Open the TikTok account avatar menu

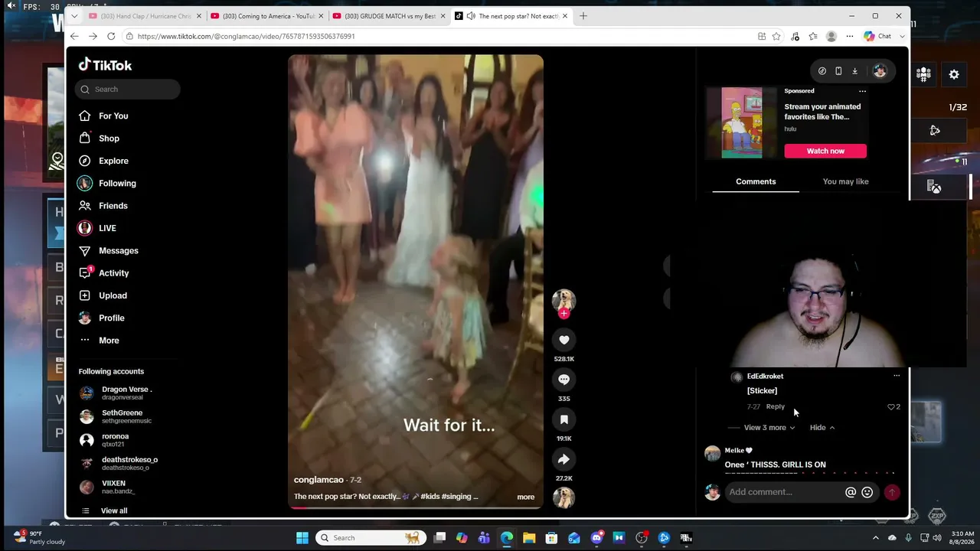click(x=880, y=71)
